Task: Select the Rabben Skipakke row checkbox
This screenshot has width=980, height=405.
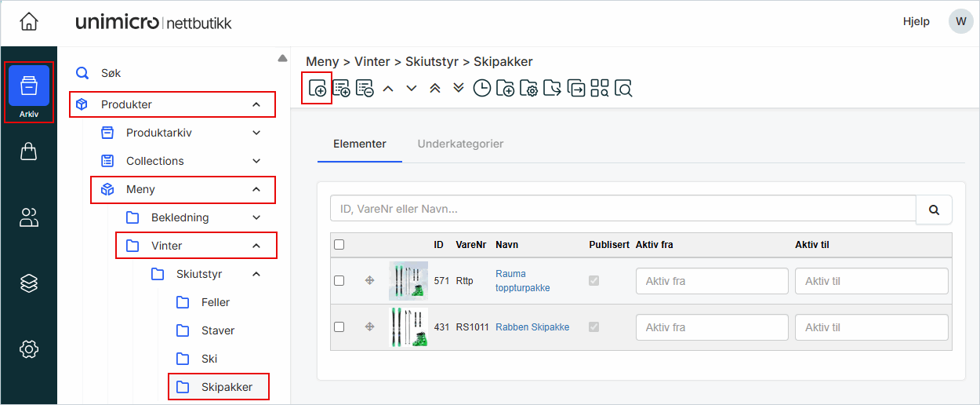Action: [x=339, y=327]
